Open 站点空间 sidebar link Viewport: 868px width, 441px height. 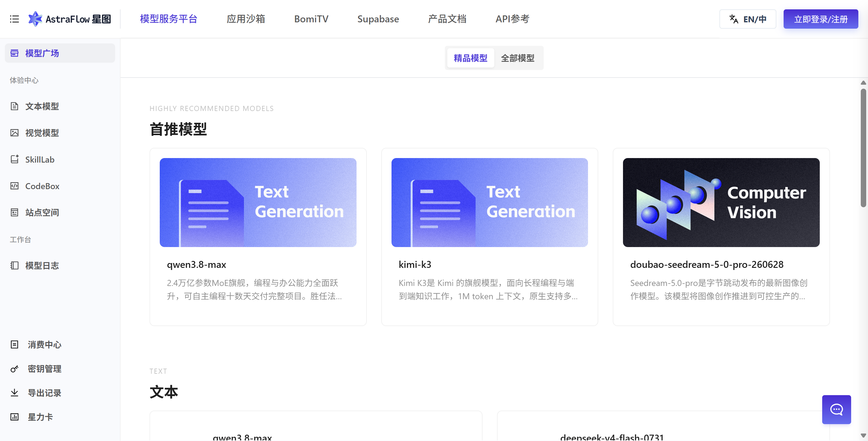42,212
